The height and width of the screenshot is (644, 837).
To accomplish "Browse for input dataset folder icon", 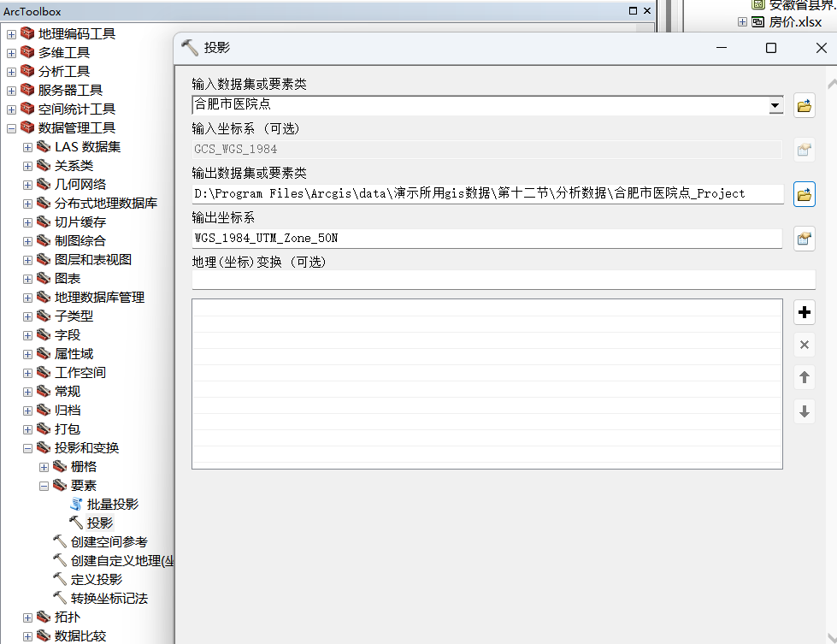I will tap(804, 105).
